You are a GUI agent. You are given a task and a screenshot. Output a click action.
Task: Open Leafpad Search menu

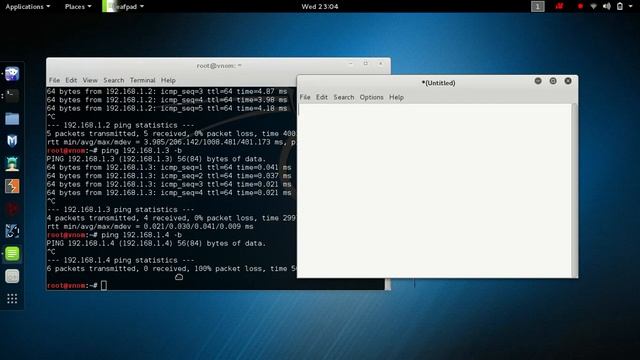(x=344, y=97)
